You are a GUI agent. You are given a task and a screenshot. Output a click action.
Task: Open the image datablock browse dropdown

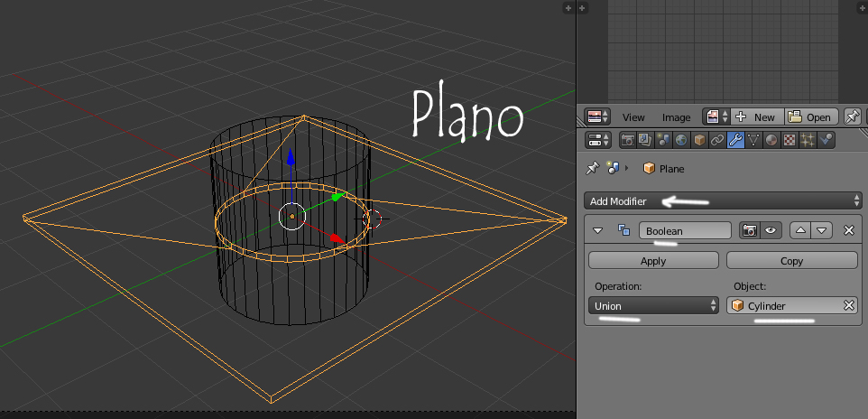[717, 117]
